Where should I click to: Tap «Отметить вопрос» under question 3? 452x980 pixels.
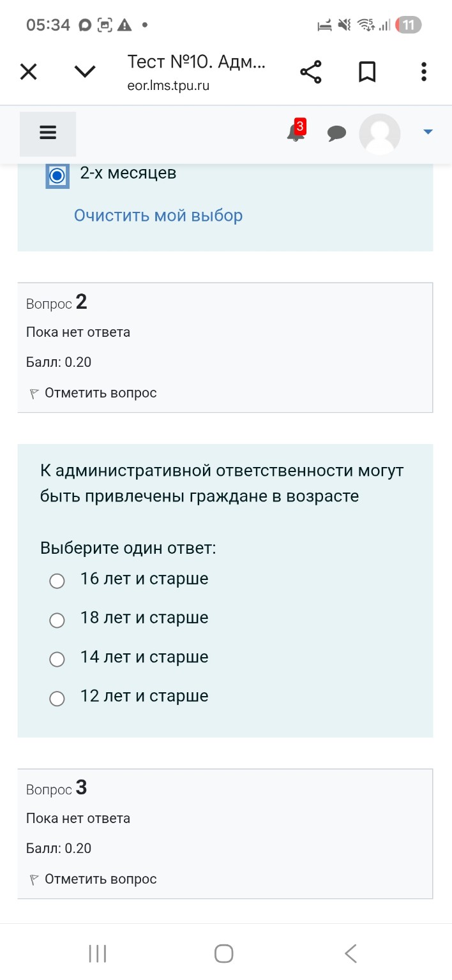coord(99,879)
